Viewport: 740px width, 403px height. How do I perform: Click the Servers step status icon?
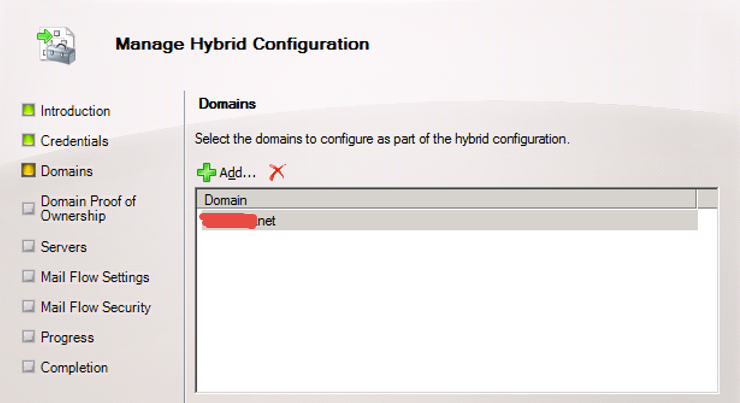click(28, 247)
